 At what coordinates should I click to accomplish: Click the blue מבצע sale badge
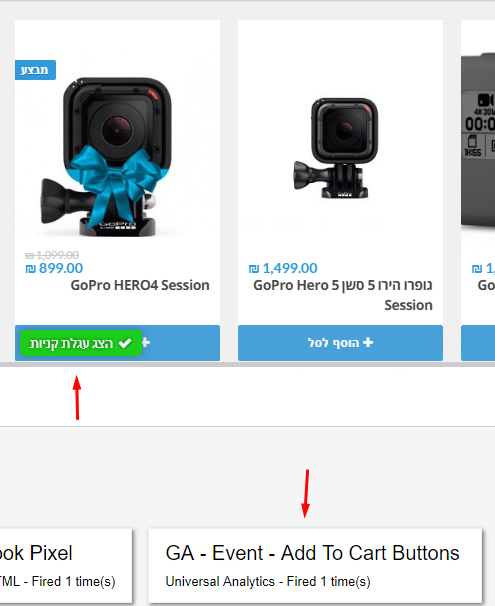[35, 70]
